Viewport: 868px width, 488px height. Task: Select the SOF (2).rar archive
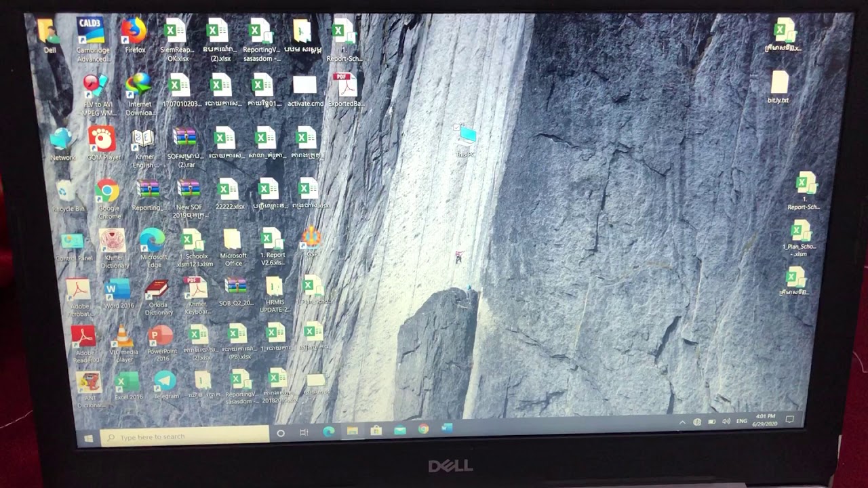click(184, 146)
